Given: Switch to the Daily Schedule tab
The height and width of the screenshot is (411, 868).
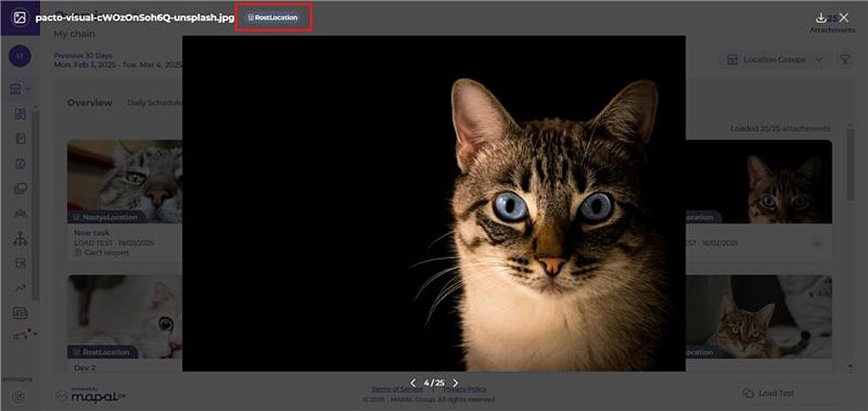Looking at the screenshot, I should (x=154, y=103).
